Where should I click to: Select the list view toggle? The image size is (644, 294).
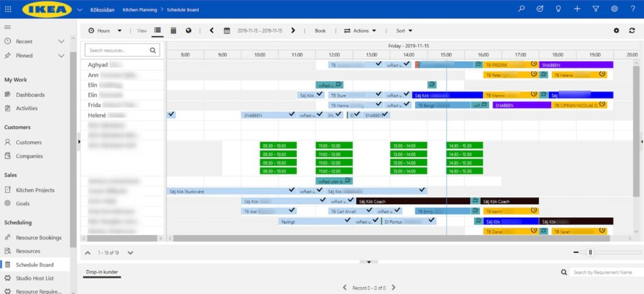click(157, 30)
